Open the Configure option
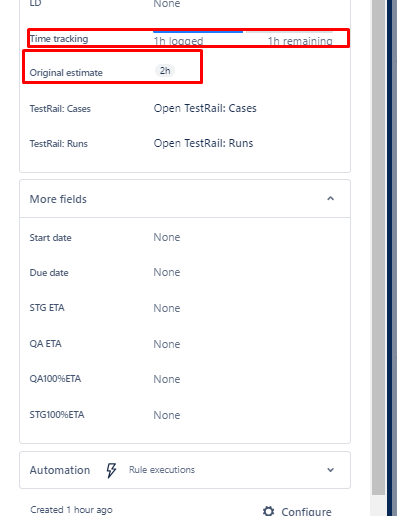The width and height of the screenshot is (397, 516). (x=297, y=511)
